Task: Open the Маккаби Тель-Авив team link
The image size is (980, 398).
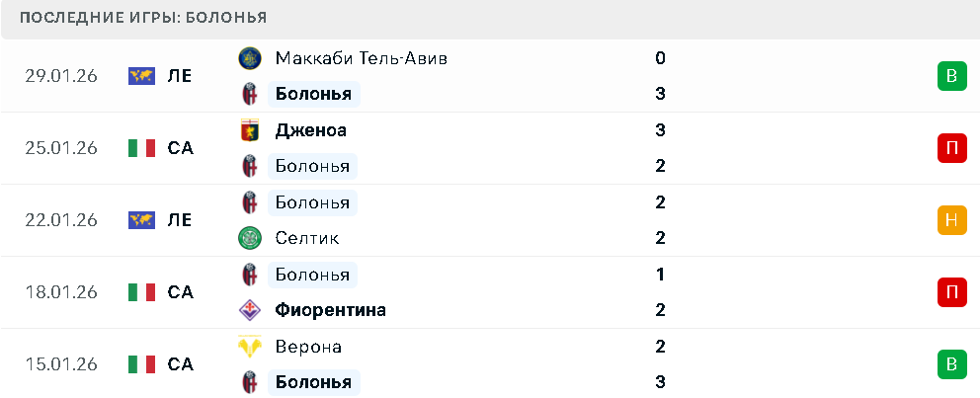Action: (361, 58)
